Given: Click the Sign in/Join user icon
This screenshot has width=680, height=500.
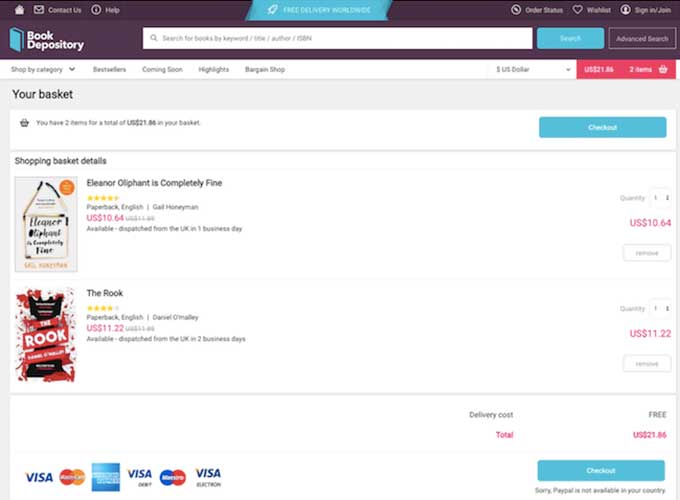Looking at the screenshot, I should coord(625,10).
